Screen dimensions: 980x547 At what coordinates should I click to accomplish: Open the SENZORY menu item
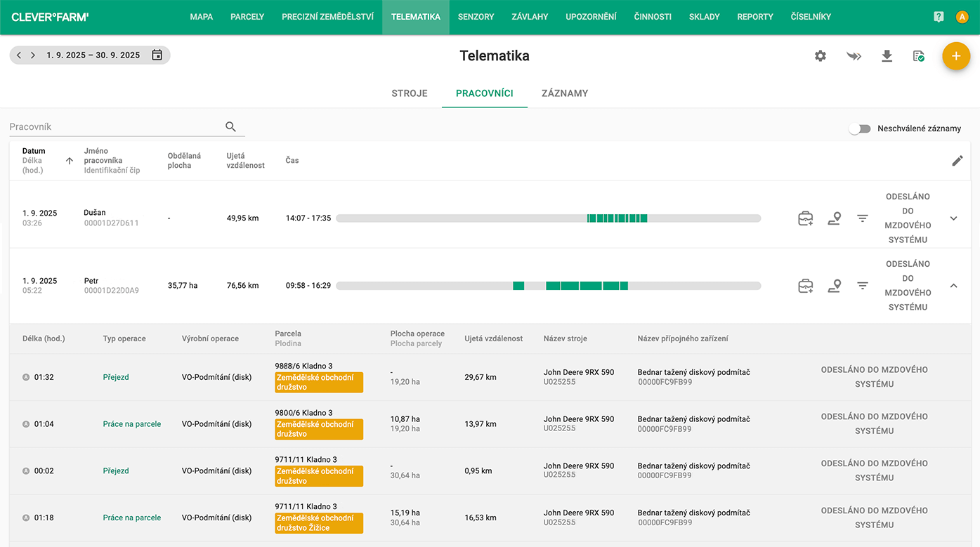[x=476, y=16]
